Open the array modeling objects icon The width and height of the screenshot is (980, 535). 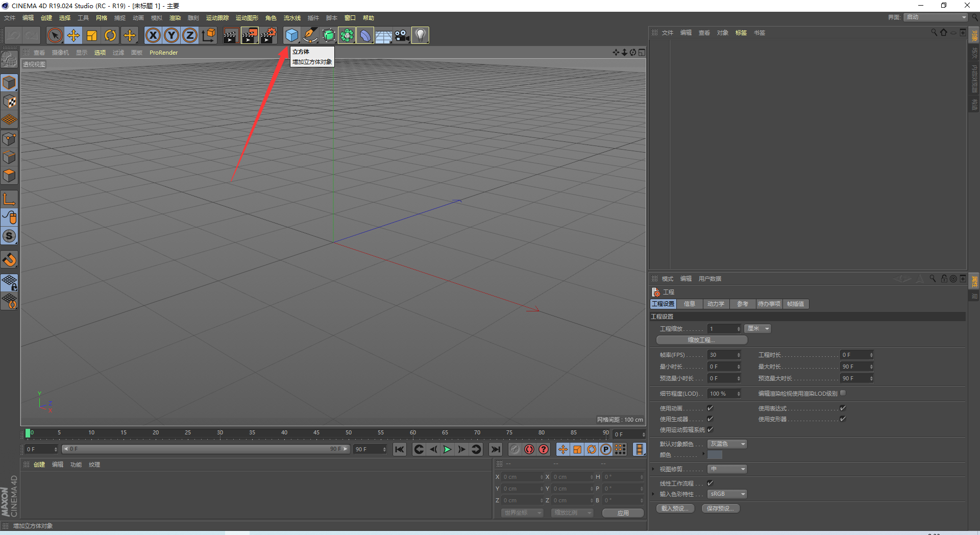coord(347,35)
